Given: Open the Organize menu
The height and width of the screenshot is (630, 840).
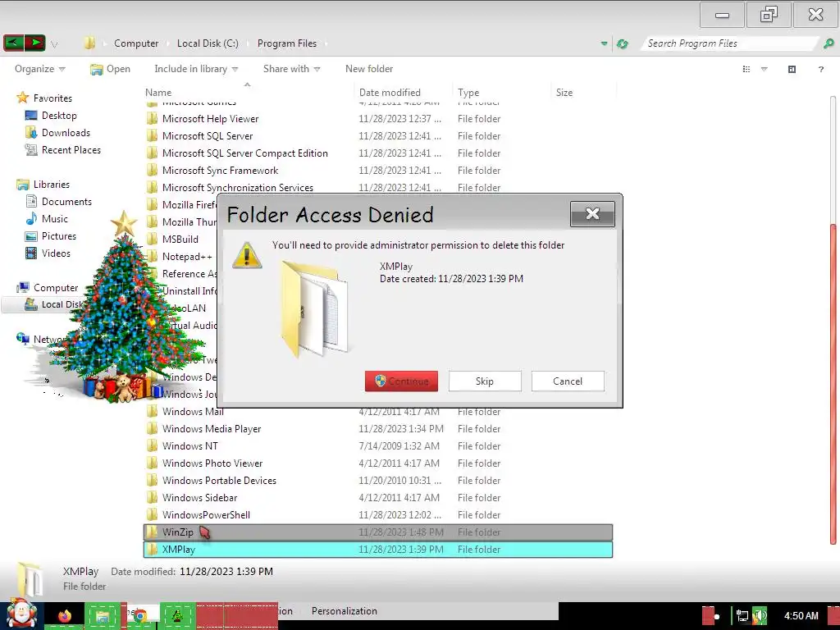Looking at the screenshot, I should (x=39, y=69).
